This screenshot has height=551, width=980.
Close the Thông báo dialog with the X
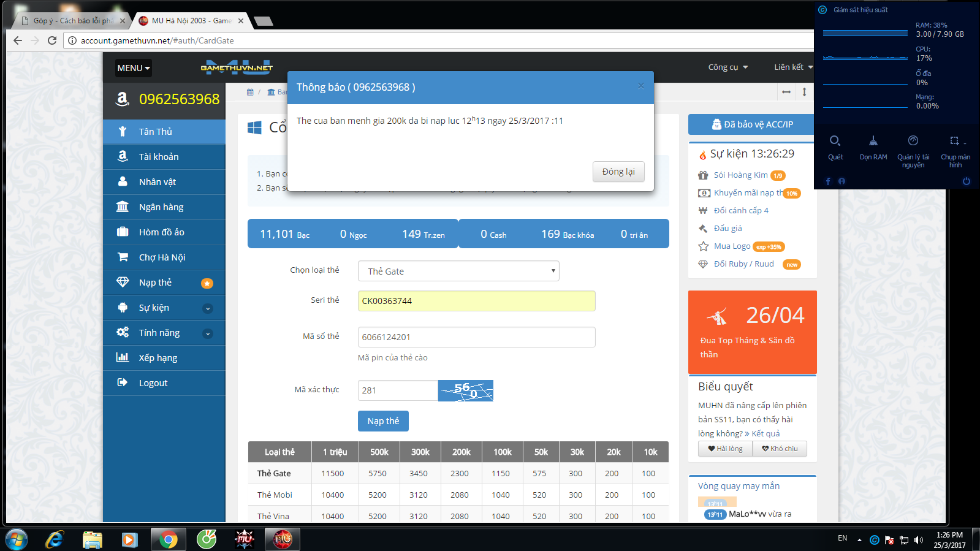pos(640,86)
